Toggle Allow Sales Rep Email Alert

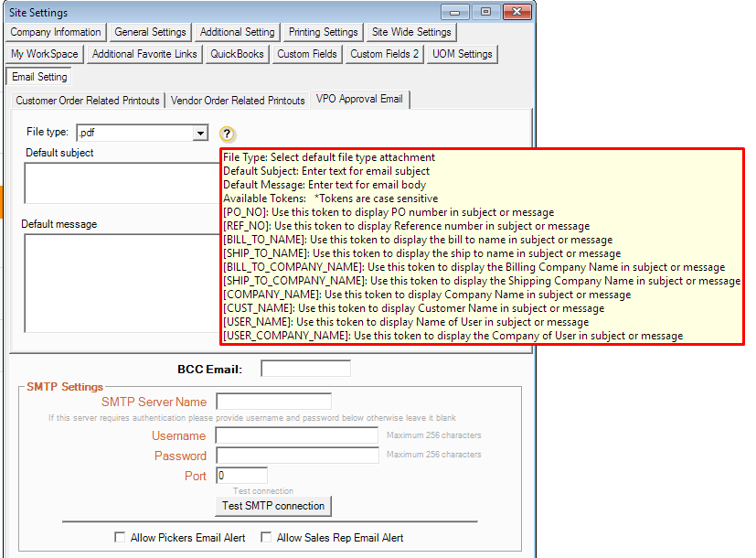tap(266, 537)
